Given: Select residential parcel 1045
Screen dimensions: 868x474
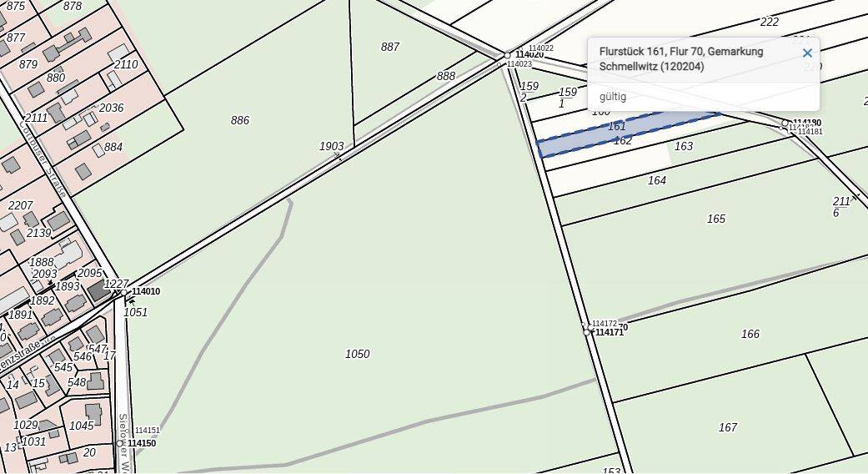Looking at the screenshot, I should 82,426.
